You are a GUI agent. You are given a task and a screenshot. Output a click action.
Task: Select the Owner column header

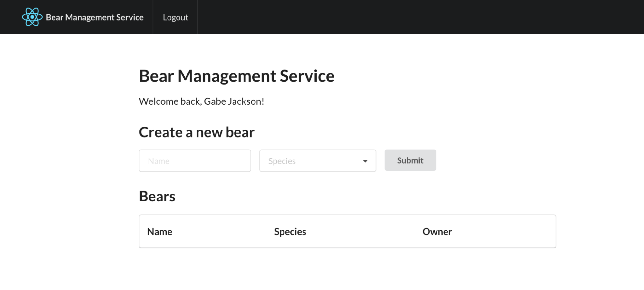(x=437, y=232)
